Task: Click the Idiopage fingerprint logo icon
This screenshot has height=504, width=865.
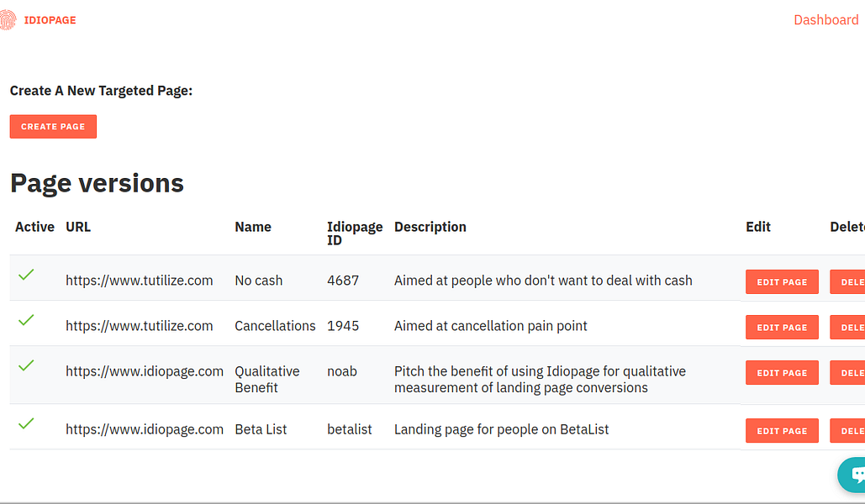Action: tap(8, 20)
